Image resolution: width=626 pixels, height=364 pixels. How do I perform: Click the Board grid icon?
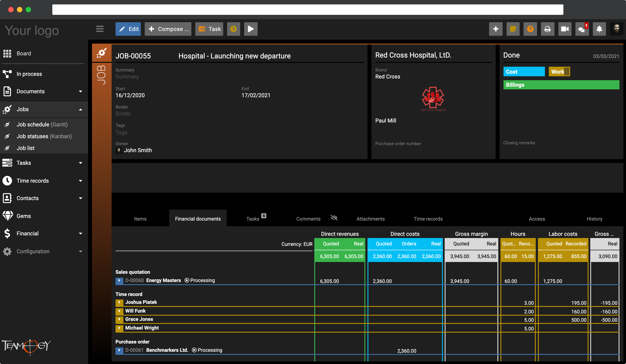[x=7, y=53]
